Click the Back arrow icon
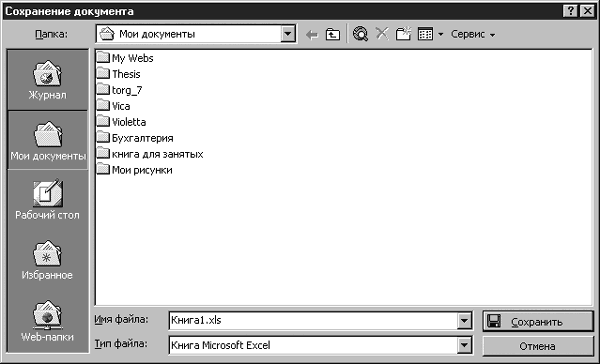The image size is (600, 364). [312, 35]
